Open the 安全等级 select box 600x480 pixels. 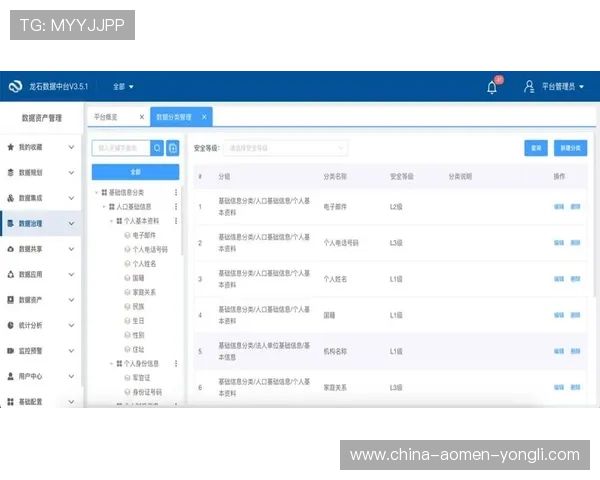285,148
